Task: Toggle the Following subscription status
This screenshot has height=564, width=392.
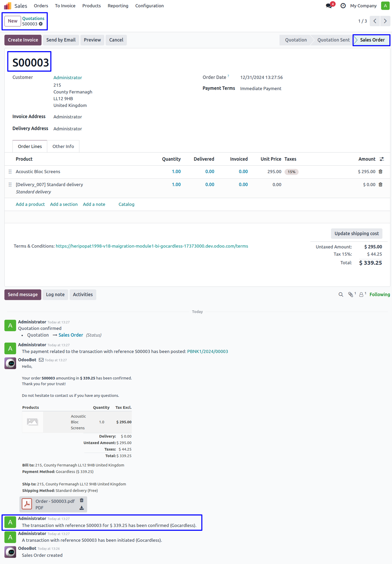Action: click(379, 294)
